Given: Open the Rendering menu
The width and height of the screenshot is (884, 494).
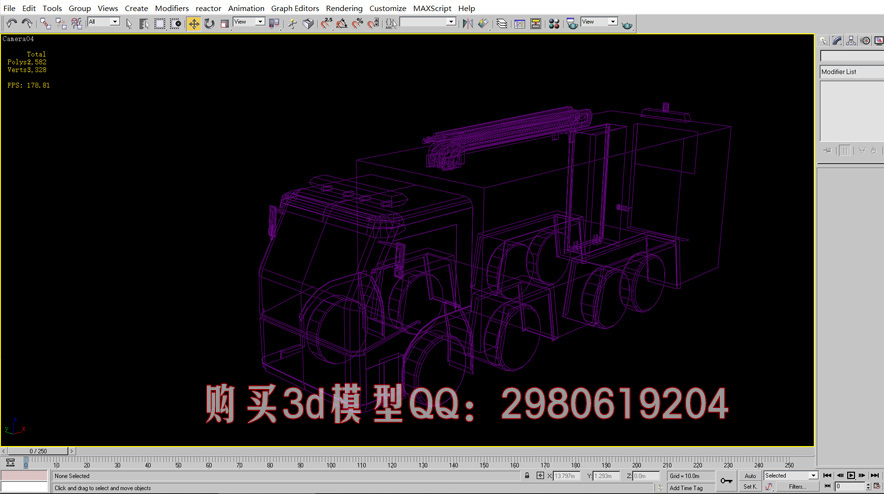Looking at the screenshot, I should [x=344, y=8].
